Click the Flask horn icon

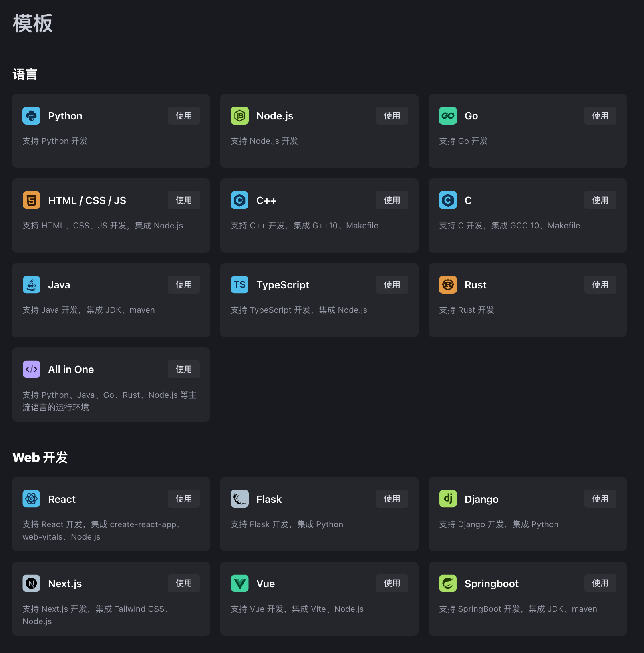[x=239, y=499]
